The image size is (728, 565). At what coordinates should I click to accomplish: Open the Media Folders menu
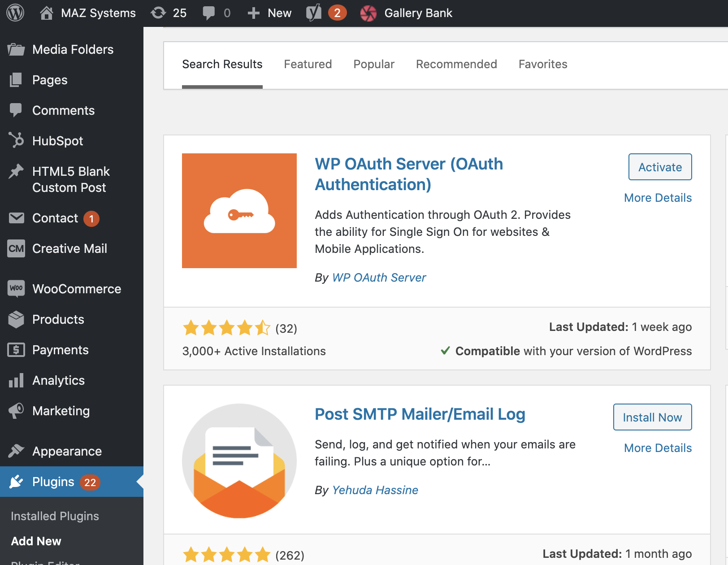[72, 49]
